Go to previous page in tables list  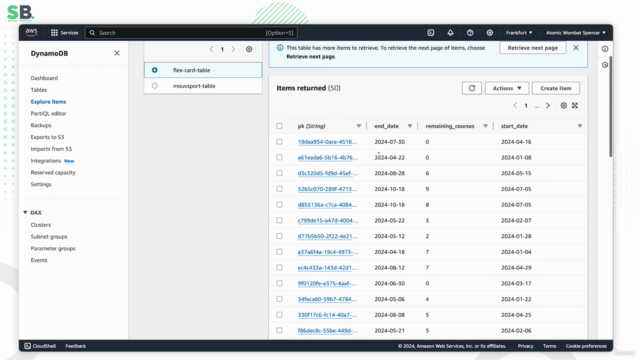(x=211, y=49)
